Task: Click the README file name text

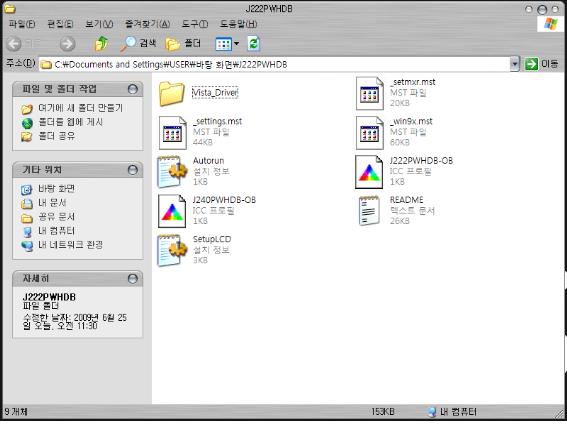Action: pyautogui.click(x=406, y=200)
